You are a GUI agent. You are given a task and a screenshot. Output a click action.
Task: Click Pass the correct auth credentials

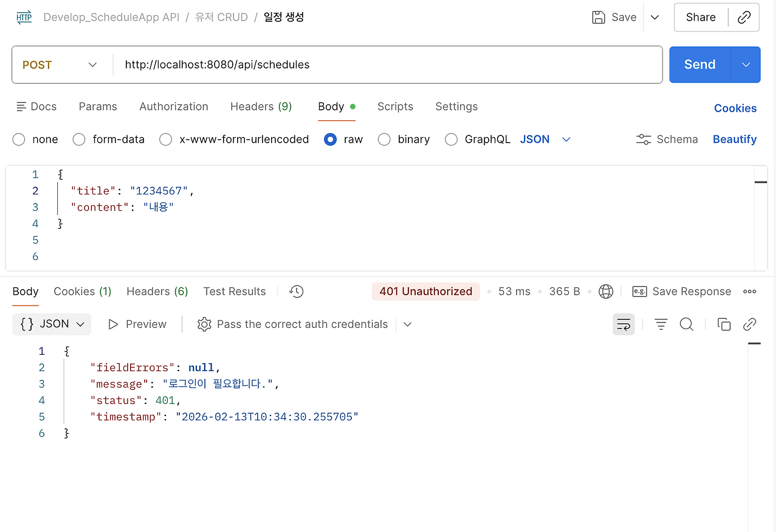coord(302,324)
